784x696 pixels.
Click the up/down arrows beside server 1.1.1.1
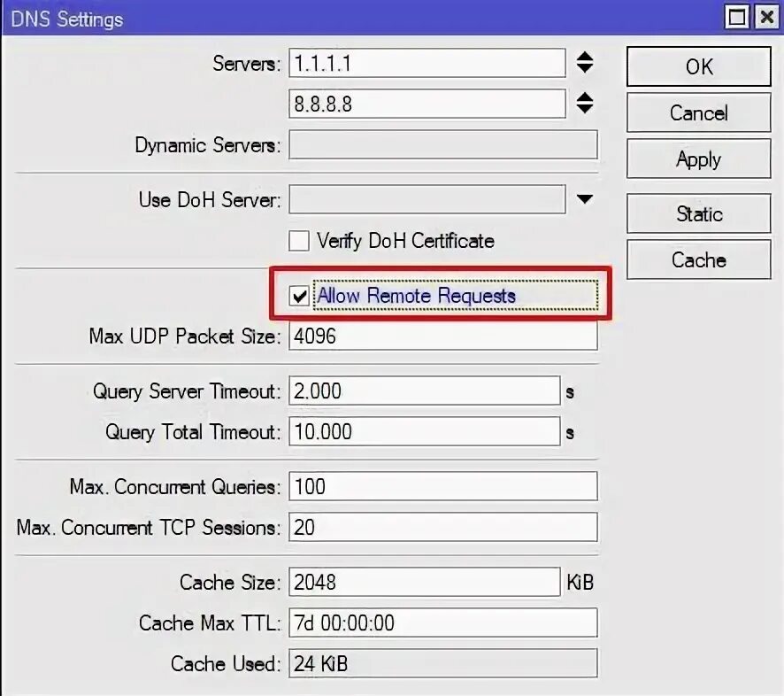coord(585,63)
